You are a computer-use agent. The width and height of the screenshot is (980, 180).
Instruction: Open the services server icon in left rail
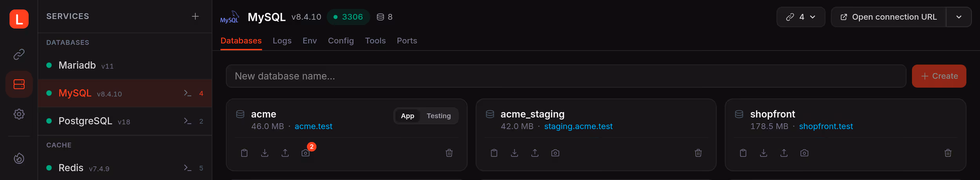[x=19, y=84]
